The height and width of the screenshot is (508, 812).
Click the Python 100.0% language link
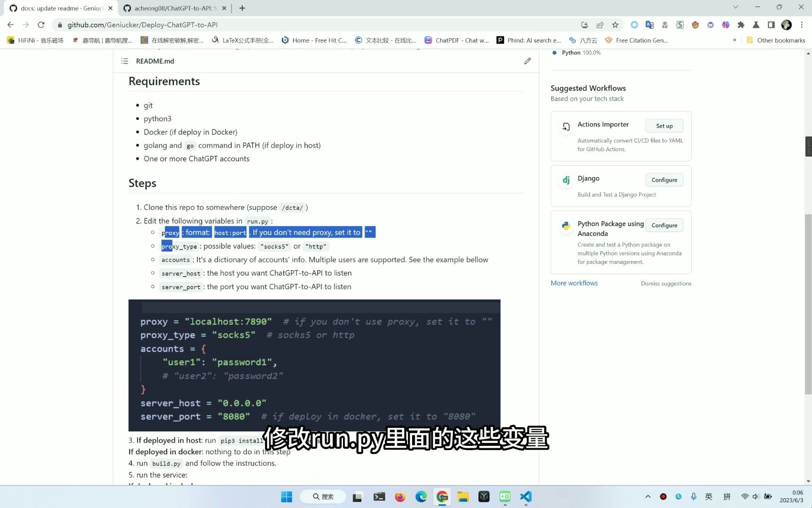pyautogui.click(x=581, y=53)
